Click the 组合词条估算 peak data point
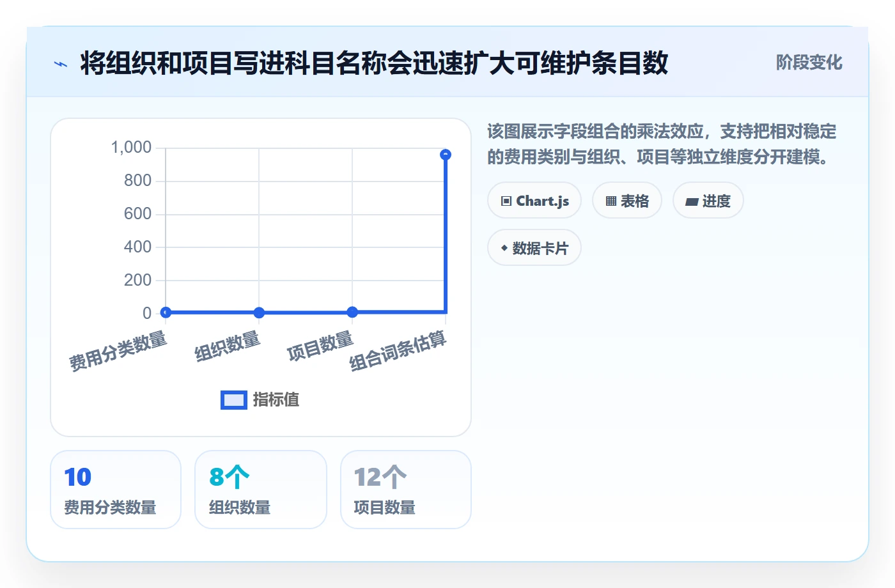Viewport: 895px width, 588px height. pos(446,155)
